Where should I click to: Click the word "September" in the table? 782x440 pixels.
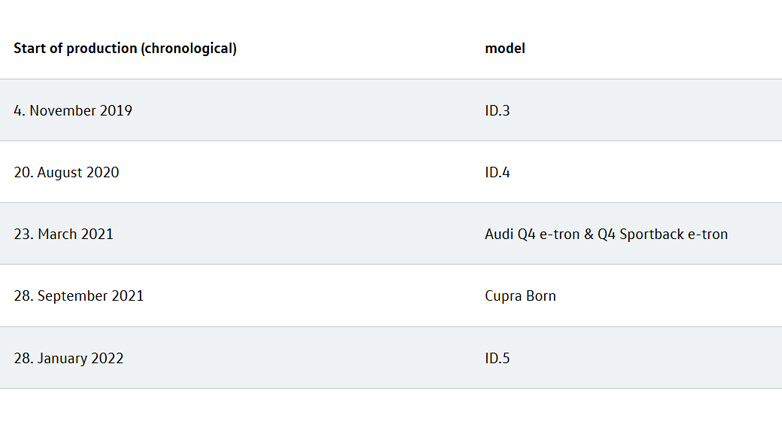click(72, 296)
